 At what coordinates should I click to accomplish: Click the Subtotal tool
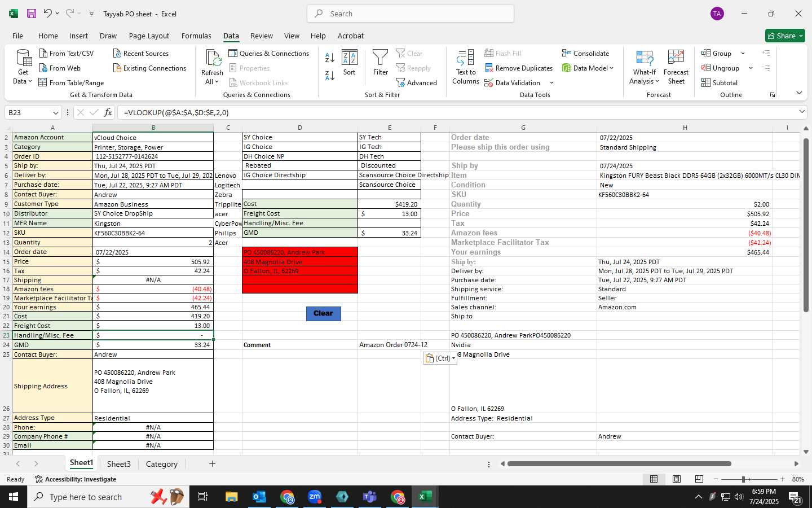pos(720,82)
